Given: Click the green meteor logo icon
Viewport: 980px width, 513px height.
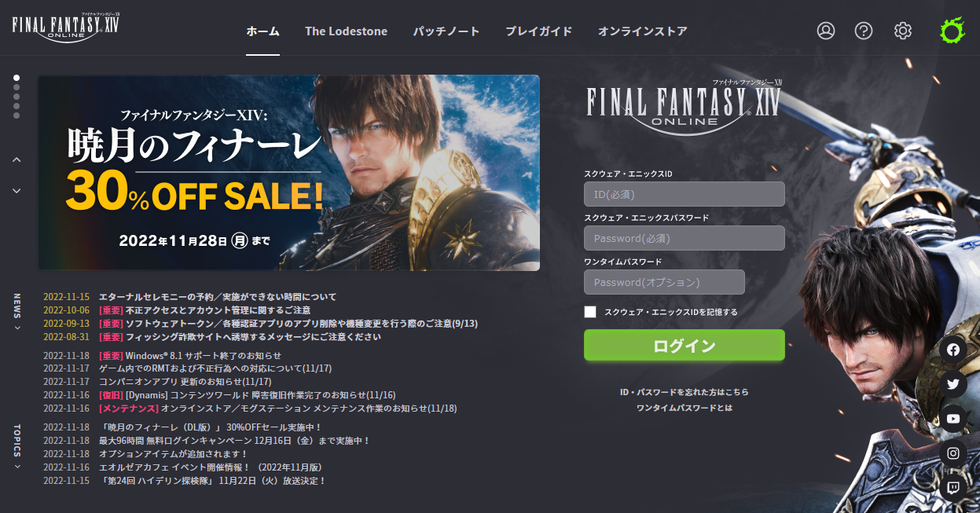Looking at the screenshot, I should pos(952,31).
